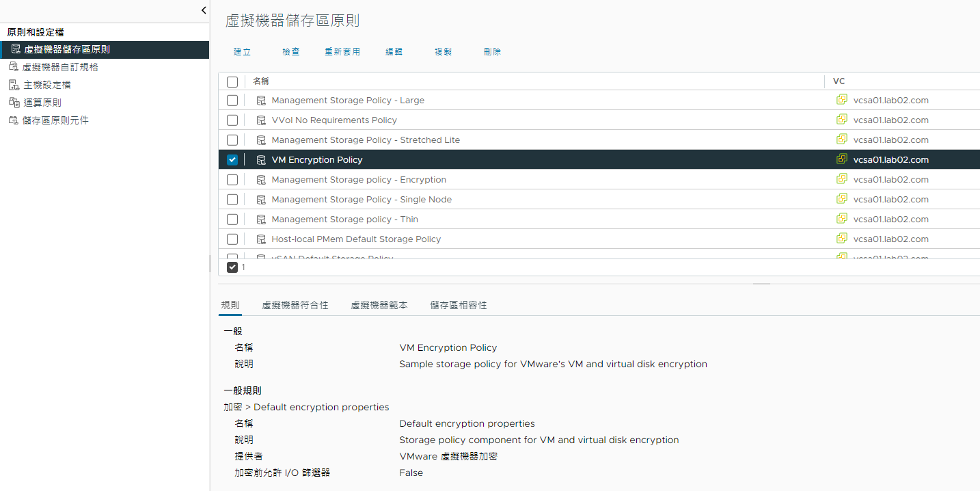Image resolution: width=980 pixels, height=491 pixels.
Task: Switch to the 儲存區相容性 tab
Action: click(x=459, y=305)
